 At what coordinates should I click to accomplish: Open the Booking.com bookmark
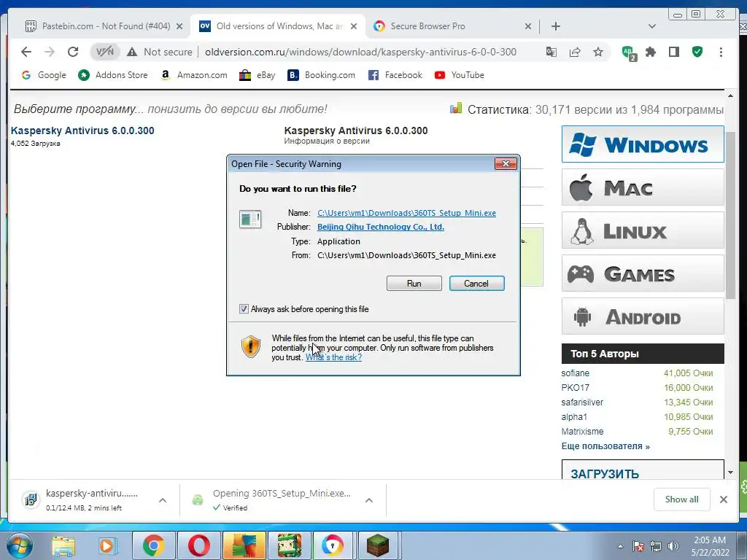(322, 75)
